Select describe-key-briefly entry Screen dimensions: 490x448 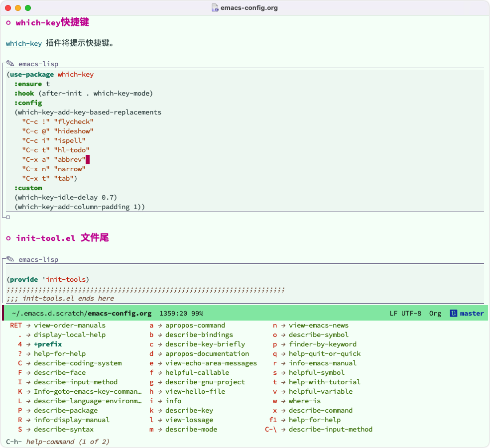pyautogui.click(x=205, y=344)
